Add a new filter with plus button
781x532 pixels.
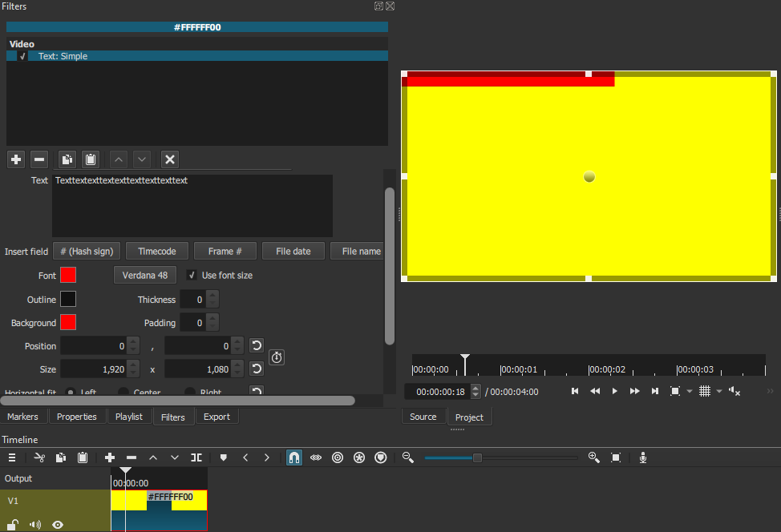(16, 159)
